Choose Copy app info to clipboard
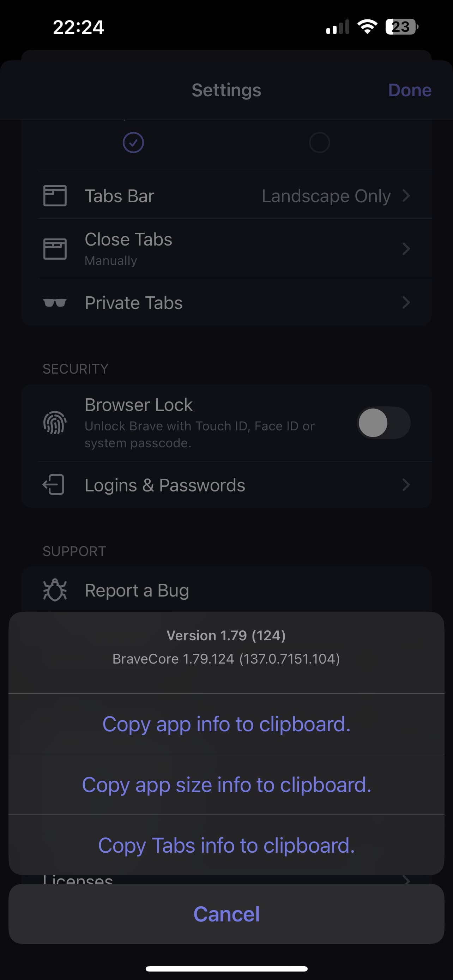 226,724
